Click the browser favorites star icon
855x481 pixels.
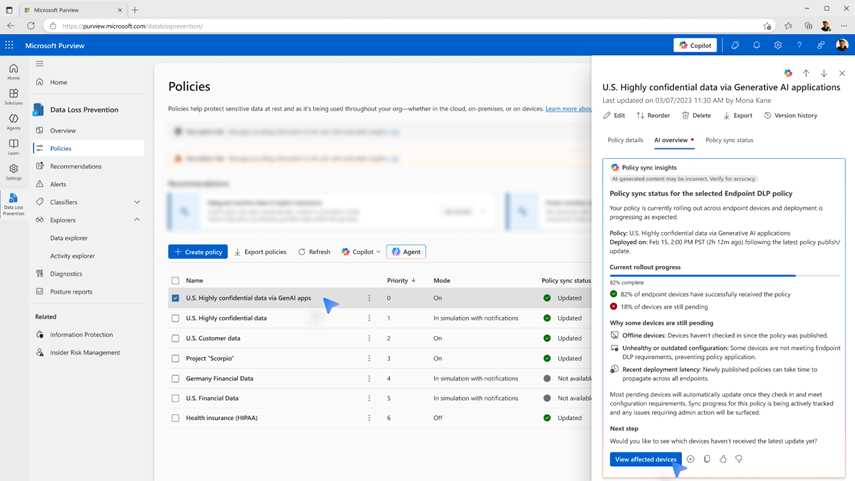pos(767,26)
